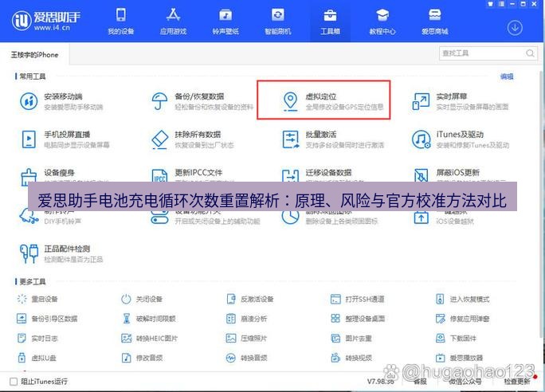Image resolution: width=545 pixels, height=392 pixels.
Task: Open 虚拟U盘 tool
Action: [37, 358]
